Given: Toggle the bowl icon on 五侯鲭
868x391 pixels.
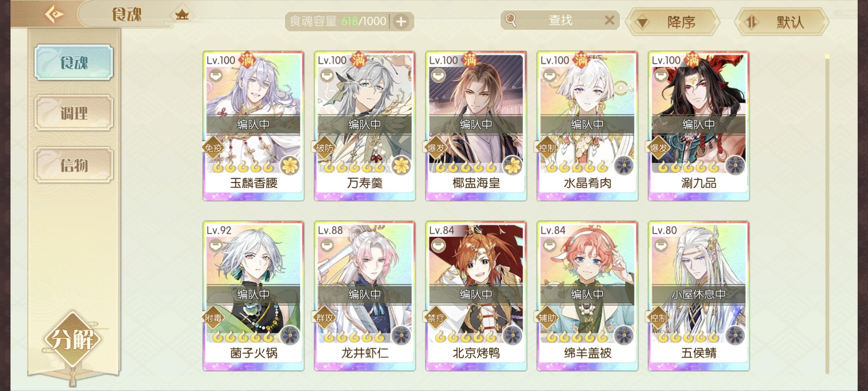Looking at the screenshot, I should coord(661,245).
